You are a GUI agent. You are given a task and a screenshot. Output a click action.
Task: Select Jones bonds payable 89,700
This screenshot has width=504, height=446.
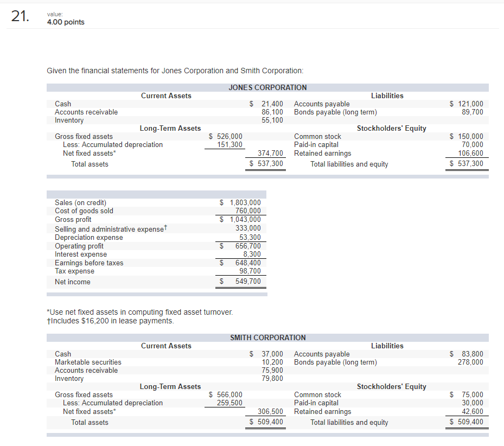(473, 112)
